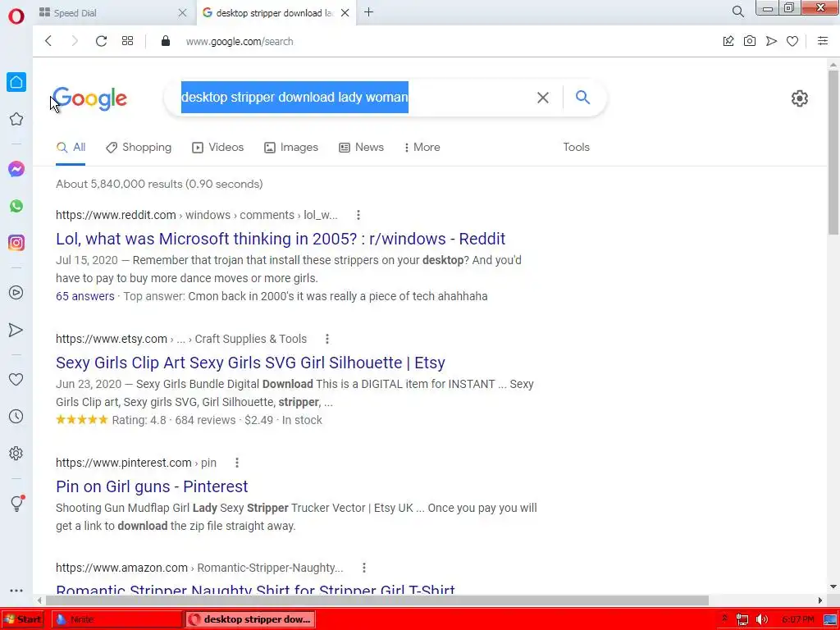The width and height of the screenshot is (840, 630).
Task: Open 'Pin on Girl guns - Pinterest' result
Action: click(x=152, y=486)
